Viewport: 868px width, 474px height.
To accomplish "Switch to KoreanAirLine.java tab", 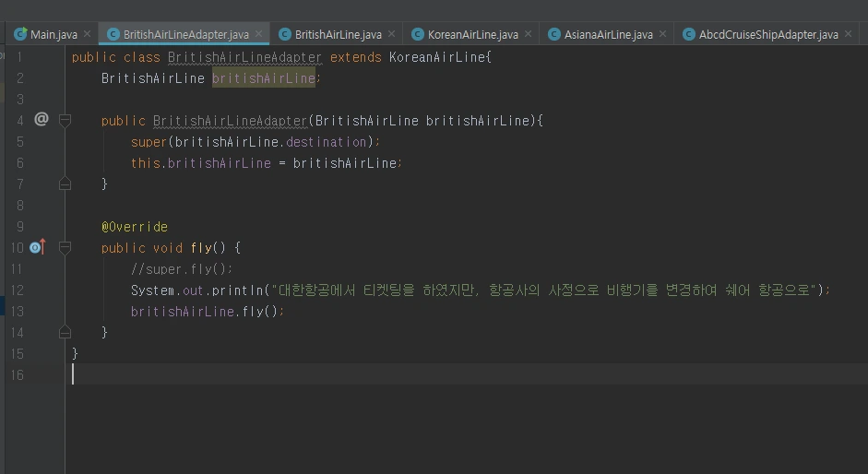I will pyautogui.click(x=473, y=34).
